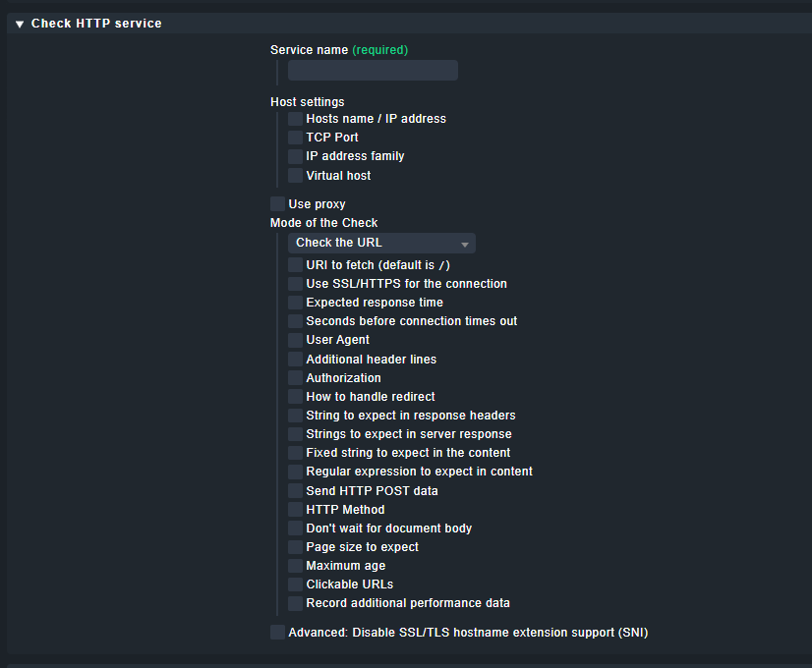Enable the User Agent checkbox

click(x=295, y=340)
